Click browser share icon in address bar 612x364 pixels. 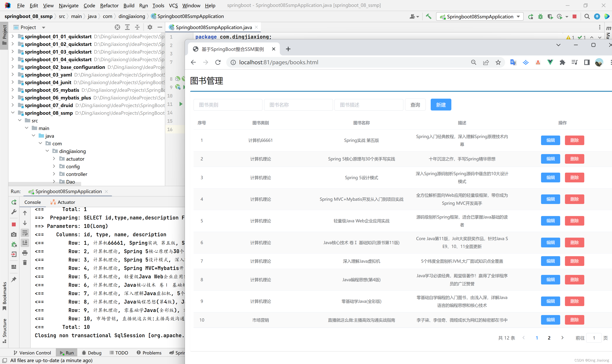pos(486,62)
